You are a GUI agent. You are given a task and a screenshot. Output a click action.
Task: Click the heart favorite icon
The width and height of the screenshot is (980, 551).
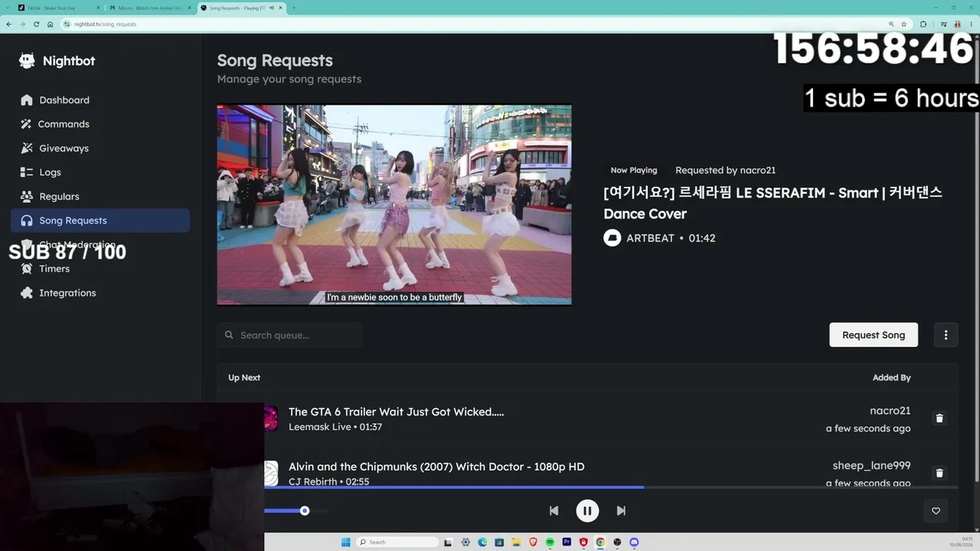(936, 510)
